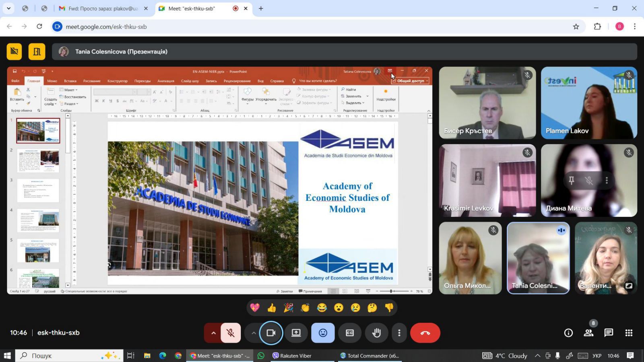Screen dimensions: 644x362
Task: Open the Meet activities grid
Action: click(x=629, y=333)
